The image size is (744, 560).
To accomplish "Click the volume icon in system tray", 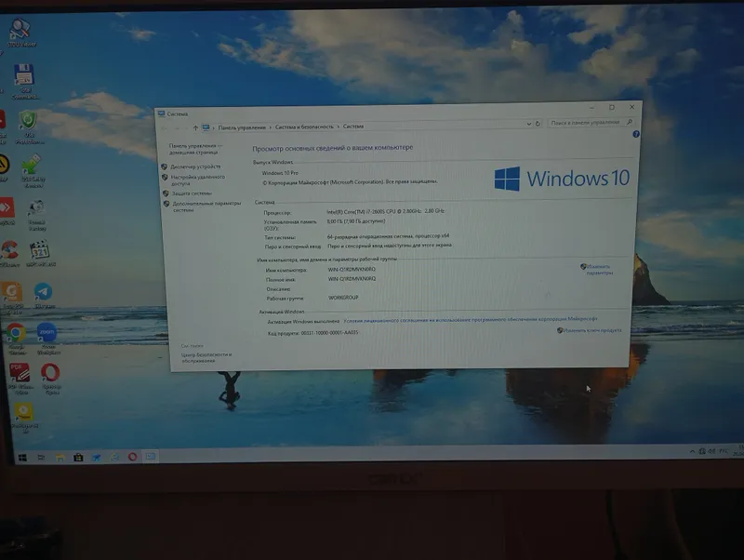I will click(711, 451).
